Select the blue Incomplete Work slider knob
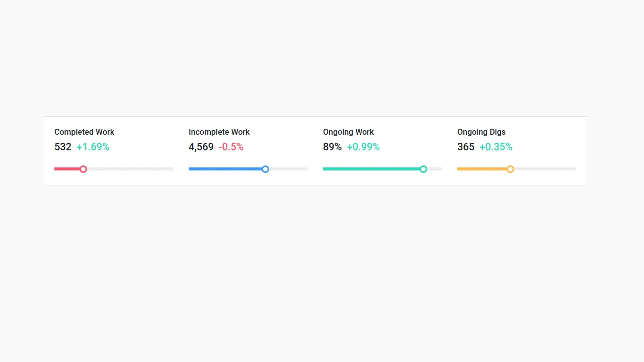 pyautogui.click(x=265, y=169)
